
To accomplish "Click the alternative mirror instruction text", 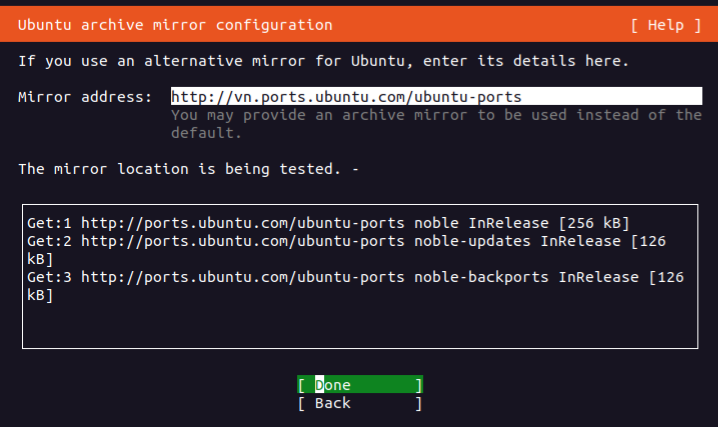I will [x=323, y=61].
